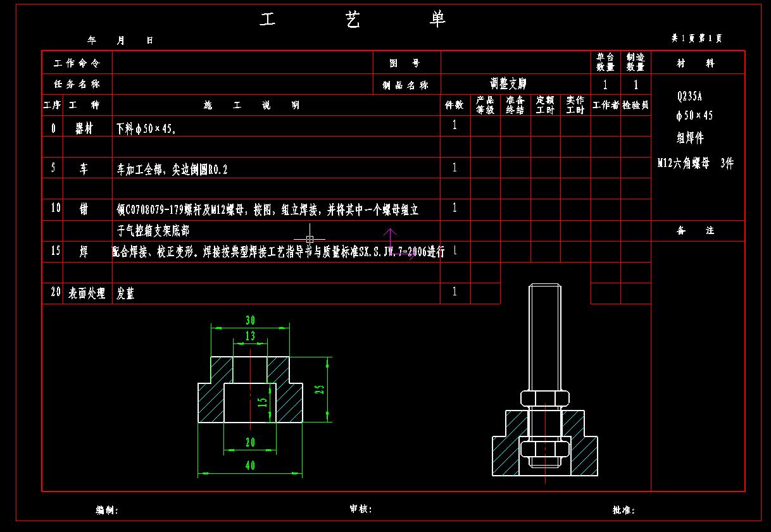Click the 制造数量 header
771x532 pixels.
(x=636, y=63)
